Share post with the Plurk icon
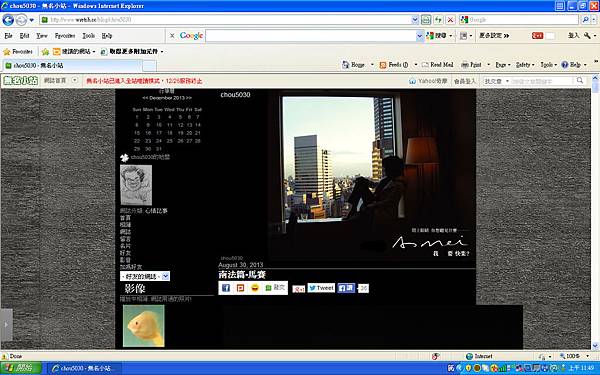This screenshot has height=375, width=600. [x=240, y=288]
